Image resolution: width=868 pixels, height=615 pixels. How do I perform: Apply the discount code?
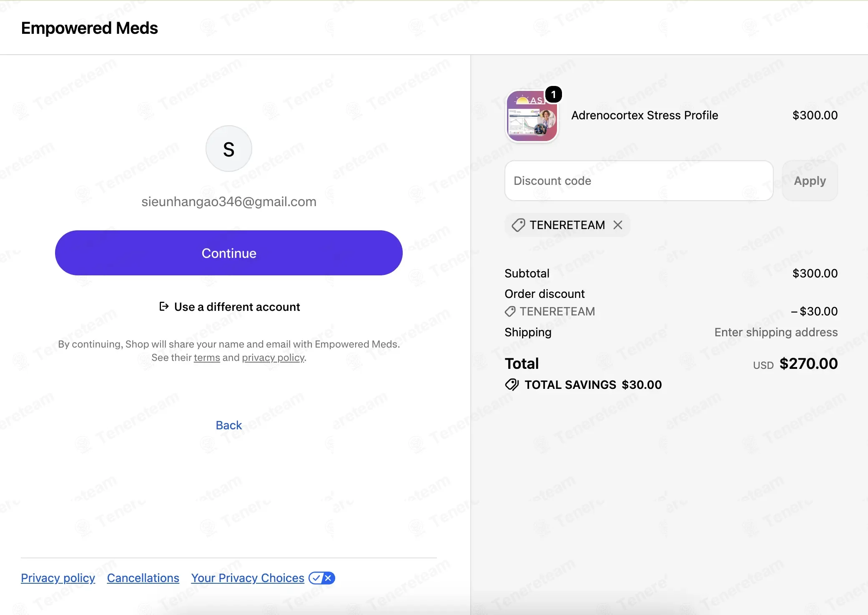pyautogui.click(x=810, y=181)
